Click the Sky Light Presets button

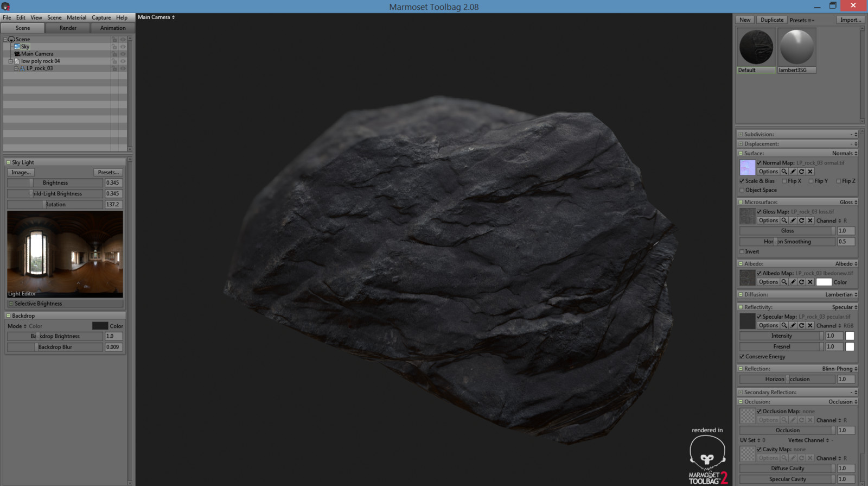[108, 172]
